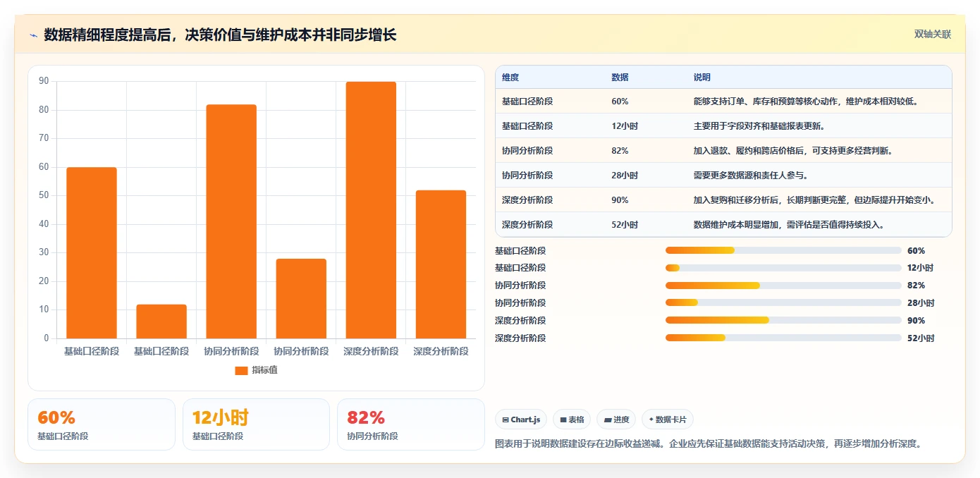Click the table cell showing 90%

(x=620, y=200)
